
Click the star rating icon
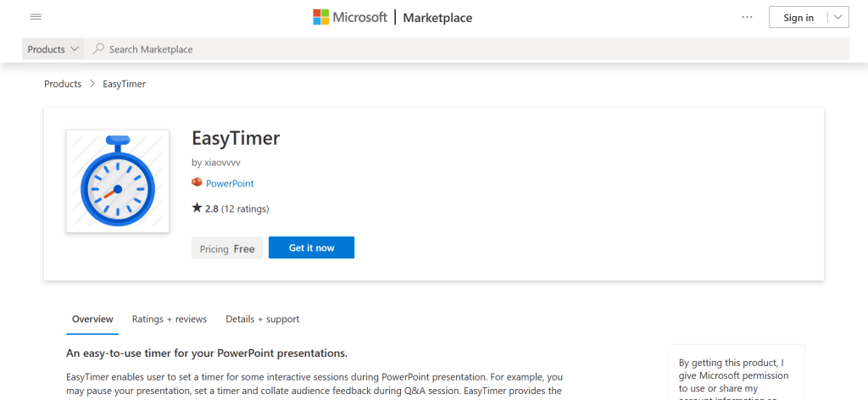[x=197, y=208]
